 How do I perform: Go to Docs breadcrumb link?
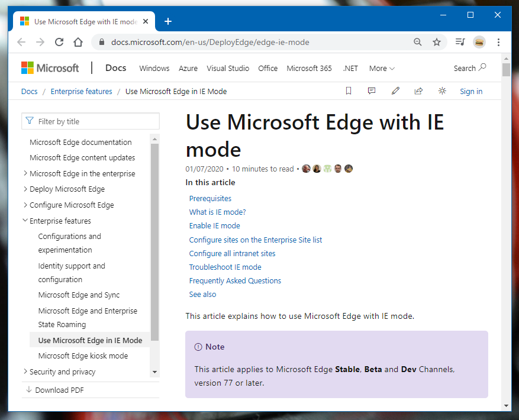pos(30,91)
